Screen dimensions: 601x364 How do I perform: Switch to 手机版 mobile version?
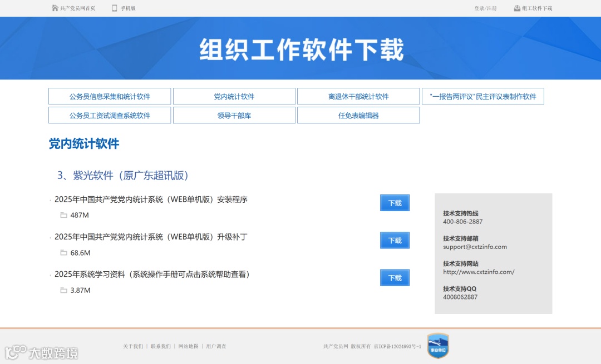tap(128, 8)
